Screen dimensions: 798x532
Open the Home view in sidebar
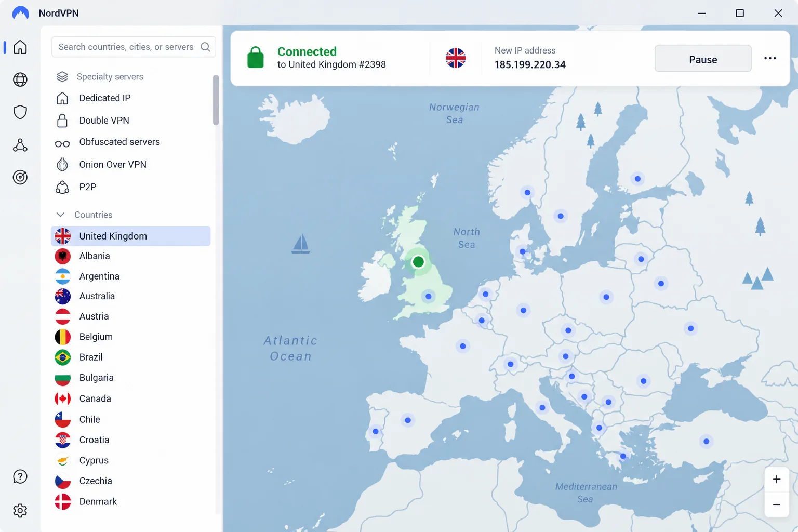20,47
